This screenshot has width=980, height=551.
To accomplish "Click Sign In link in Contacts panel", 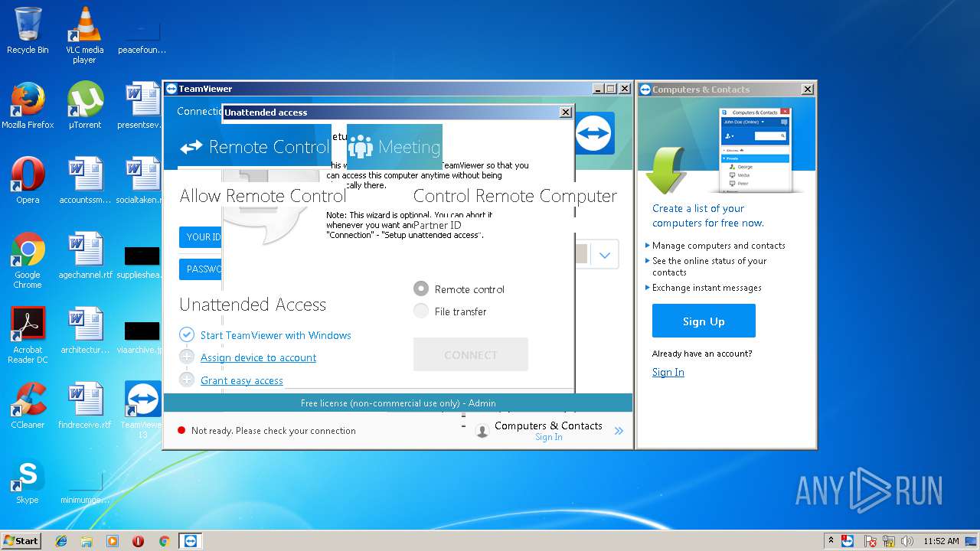I will click(x=668, y=372).
